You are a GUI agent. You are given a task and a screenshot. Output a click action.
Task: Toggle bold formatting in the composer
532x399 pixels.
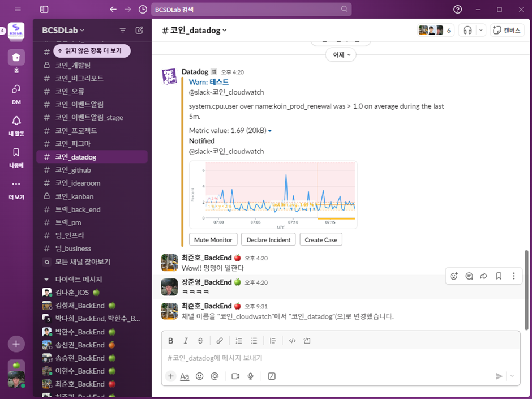click(x=170, y=340)
